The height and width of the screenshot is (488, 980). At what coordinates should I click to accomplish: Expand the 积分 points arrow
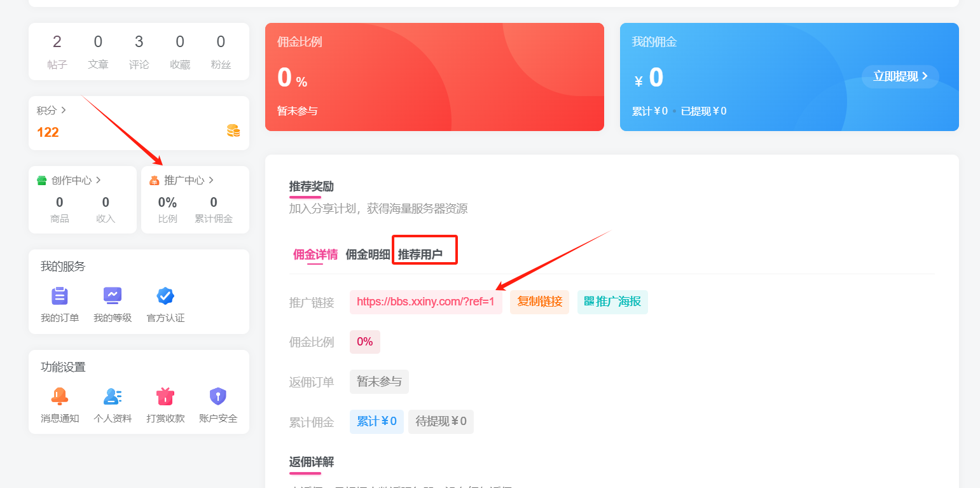click(64, 111)
